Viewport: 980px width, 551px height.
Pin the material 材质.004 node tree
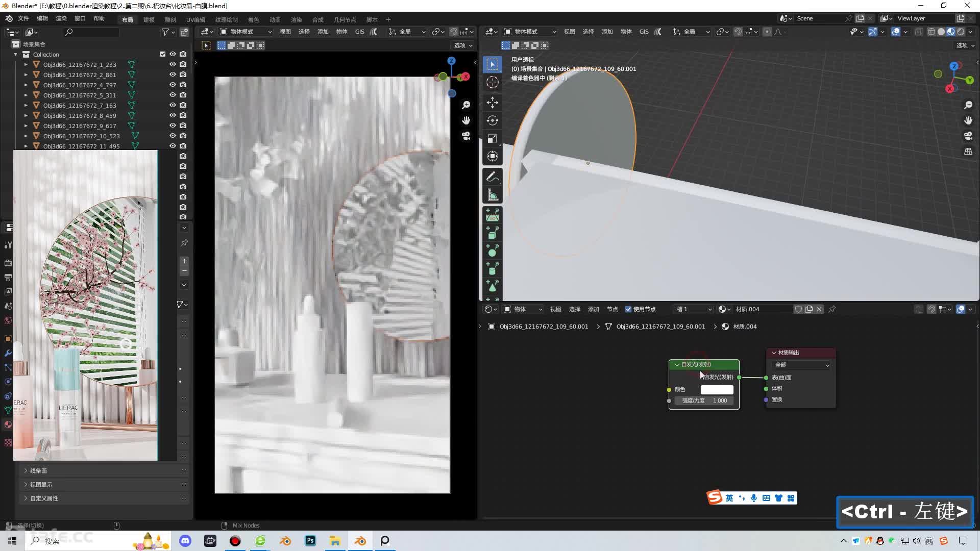(x=832, y=309)
